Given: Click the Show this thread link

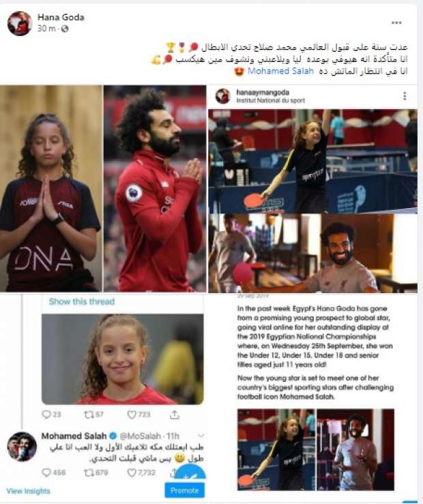Looking at the screenshot, I should 82,301.
